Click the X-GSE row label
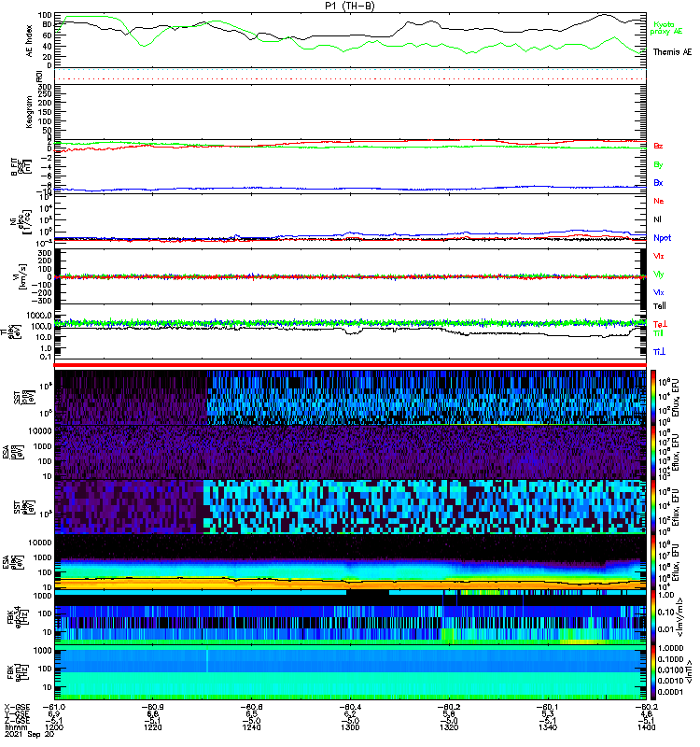The height and width of the screenshot is (747, 700). (x=17, y=707)
